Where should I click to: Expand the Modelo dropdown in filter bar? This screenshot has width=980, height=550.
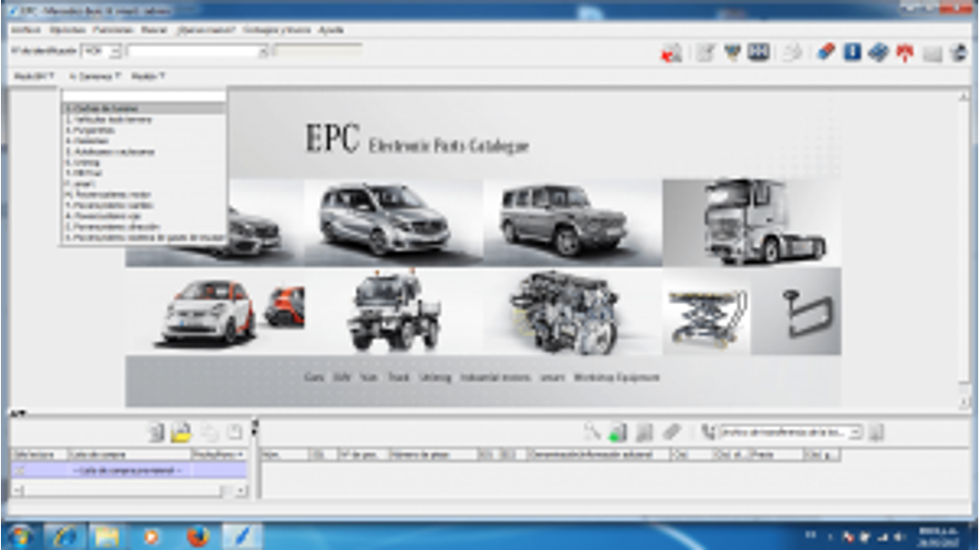(x=148, y=77)
